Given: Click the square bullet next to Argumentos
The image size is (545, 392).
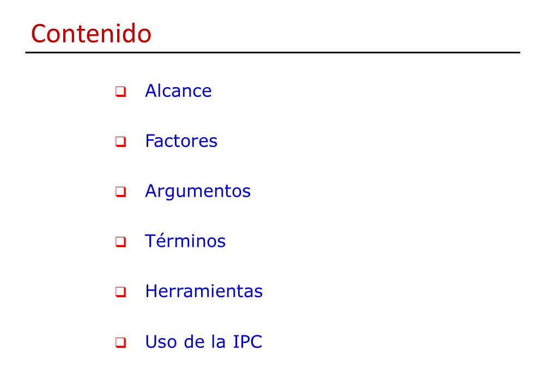Looking at the screenshot, I should point(120,192).
